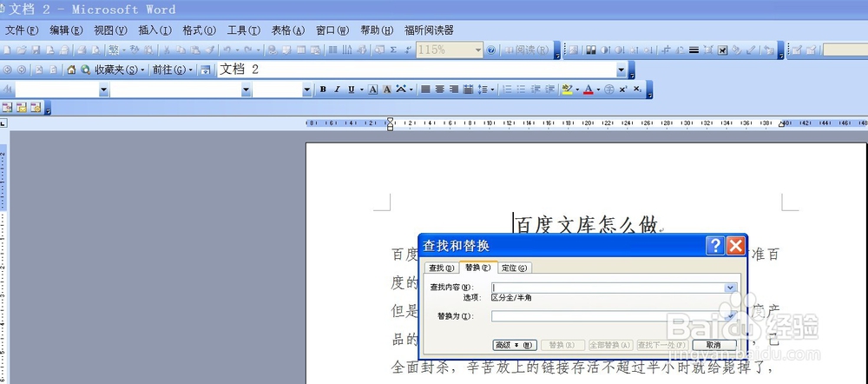Open the address bar 文档 2 dropdown
The width and height of the screenshot is (868, 384).
pyautogui.click(x=621, y=70)
